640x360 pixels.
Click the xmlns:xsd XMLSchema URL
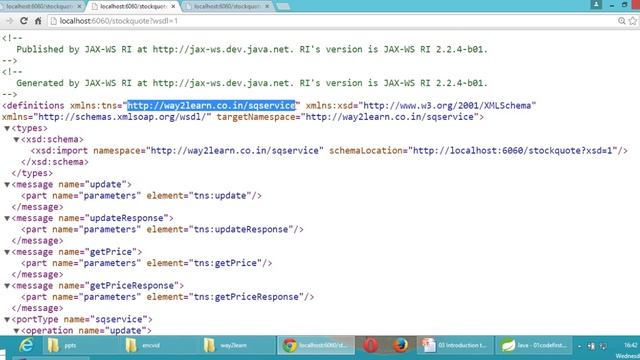point(447,106)
